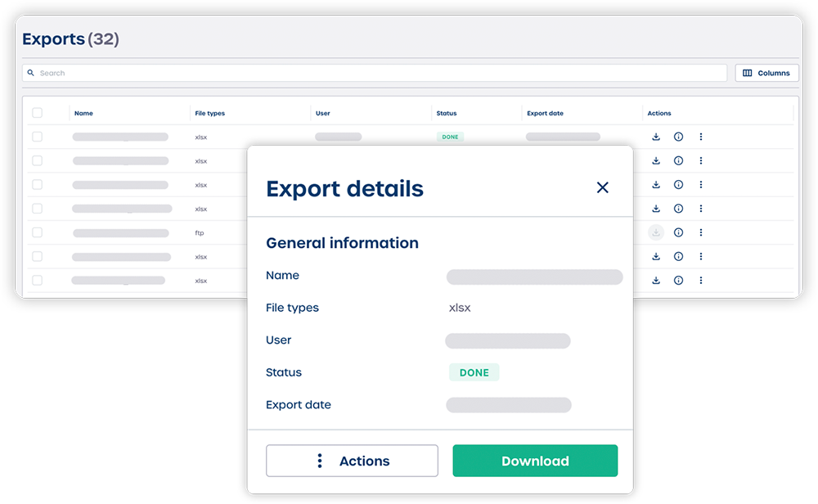
Task: Open the Columns selector
Action: (767, 73)
